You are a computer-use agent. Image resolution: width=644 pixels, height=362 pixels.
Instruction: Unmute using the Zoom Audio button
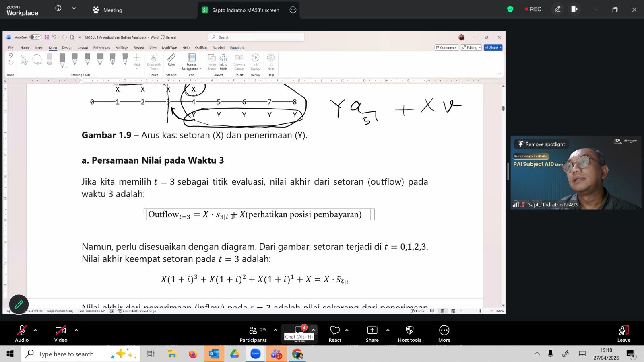point(22,334)
